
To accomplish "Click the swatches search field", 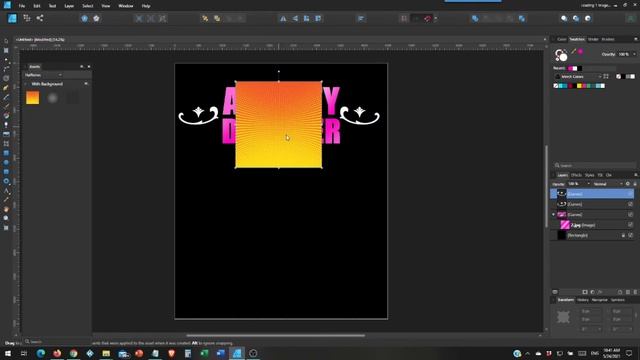I will coord(595,165).
